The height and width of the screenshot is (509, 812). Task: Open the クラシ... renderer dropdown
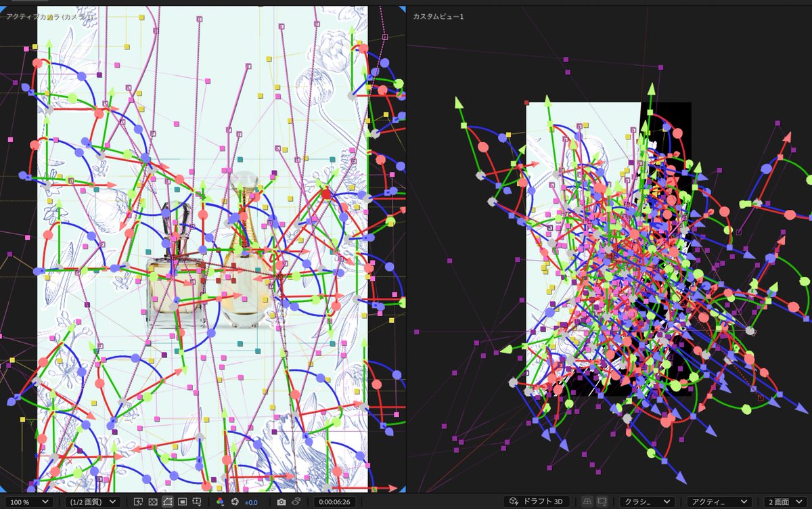[648, 502]
